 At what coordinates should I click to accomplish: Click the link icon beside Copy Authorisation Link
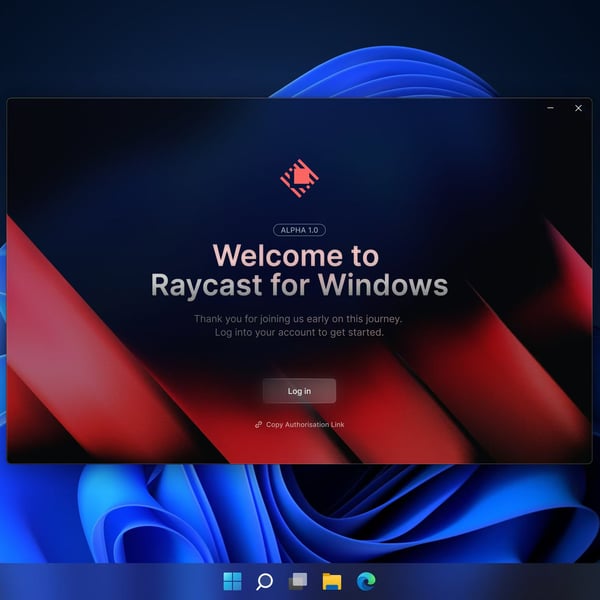pos(258,424)
